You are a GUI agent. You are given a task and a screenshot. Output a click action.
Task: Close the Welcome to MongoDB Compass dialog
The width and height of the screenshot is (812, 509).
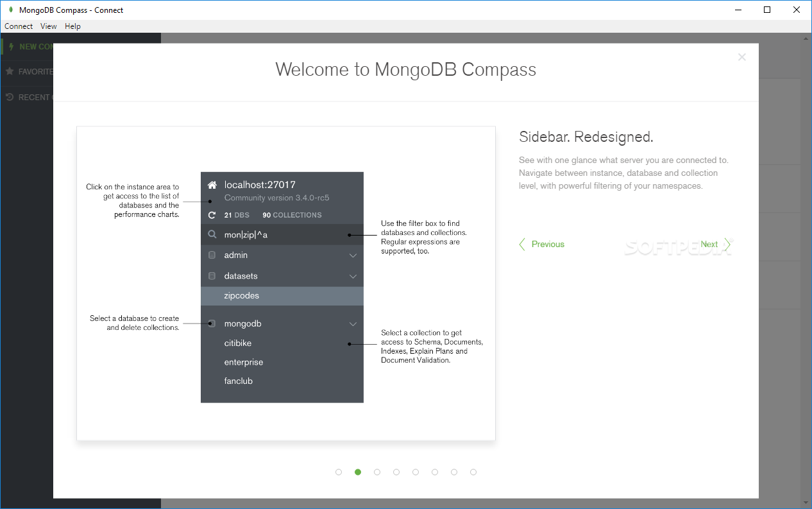click(742, 57)
